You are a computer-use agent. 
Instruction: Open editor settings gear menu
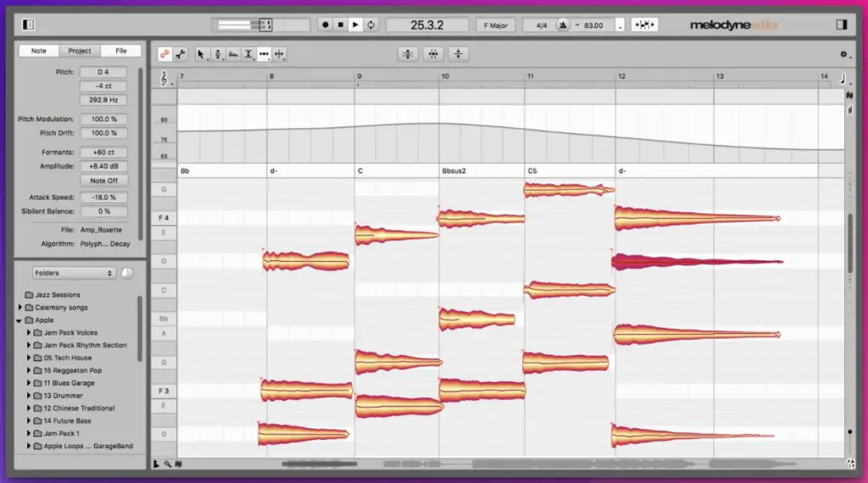[844, 54]
